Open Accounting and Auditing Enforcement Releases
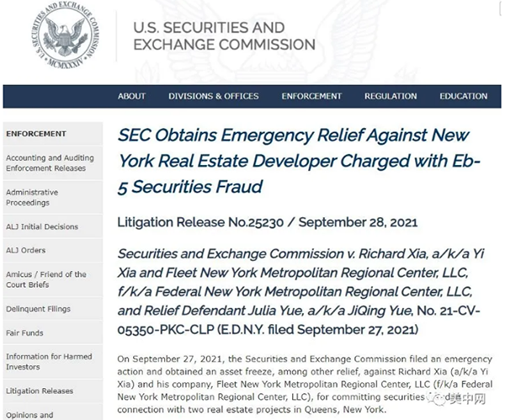Screen dimensions: 505x420 50,163
